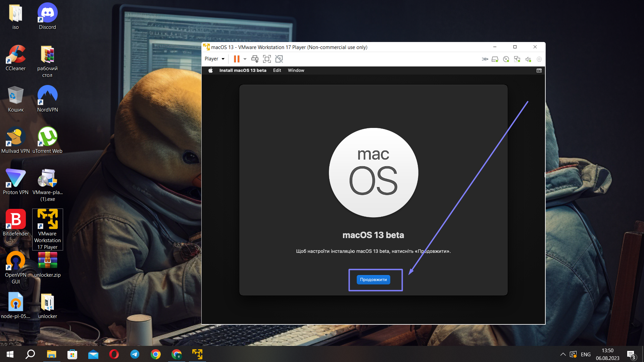Viewport: 644px width, 362px height.
Task: Open Windows taskbar search
Action: point(30,354)
